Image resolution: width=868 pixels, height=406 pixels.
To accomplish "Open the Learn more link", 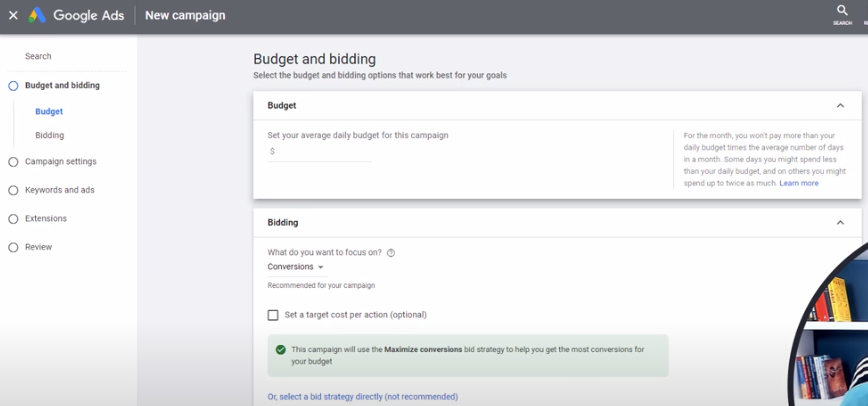I will pyautogui.click(x=799, y=183).
